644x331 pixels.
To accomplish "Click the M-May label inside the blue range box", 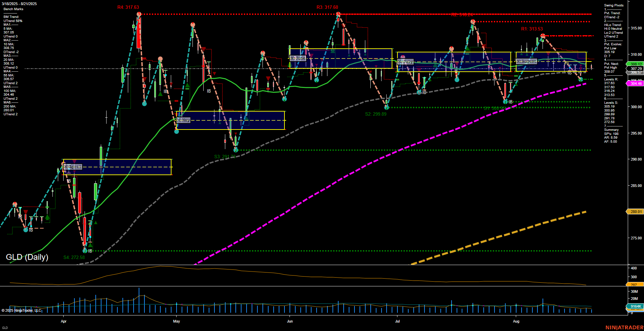I will point(184,120).
